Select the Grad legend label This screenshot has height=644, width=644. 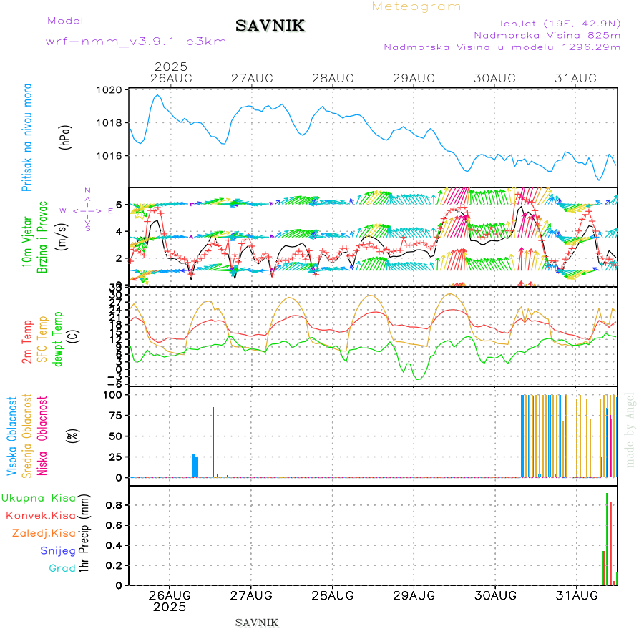[62, 569]
